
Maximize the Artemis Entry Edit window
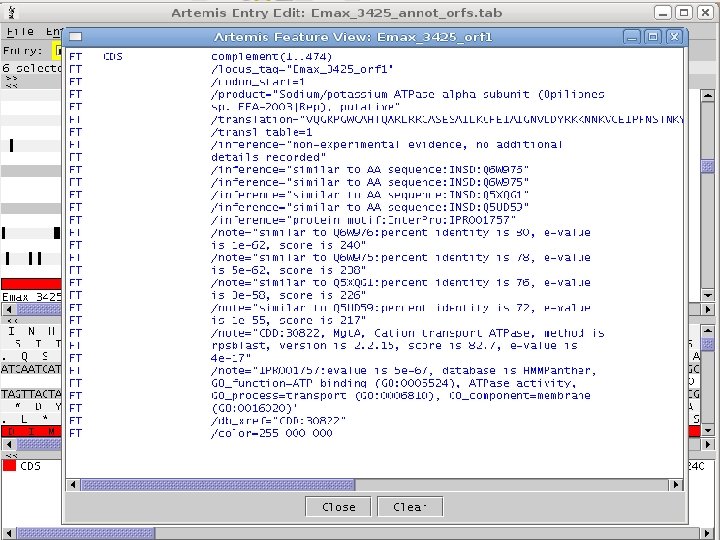click(x=684, y=12)
